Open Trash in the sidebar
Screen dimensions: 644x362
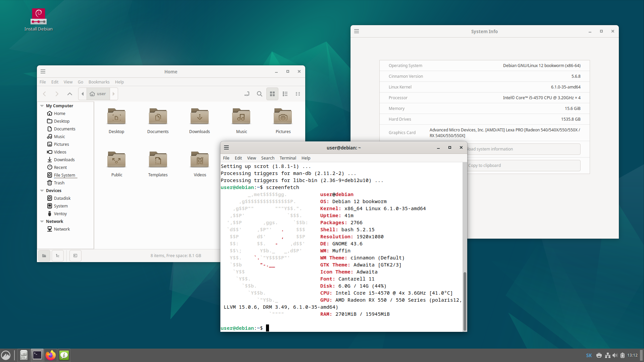point(59,183)
